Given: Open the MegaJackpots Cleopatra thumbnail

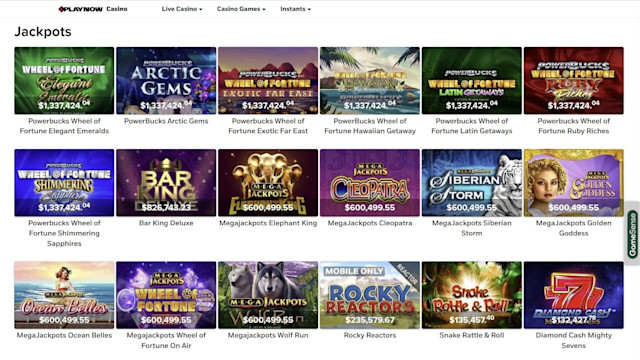Looking at the screenshot, I should 370,182.
